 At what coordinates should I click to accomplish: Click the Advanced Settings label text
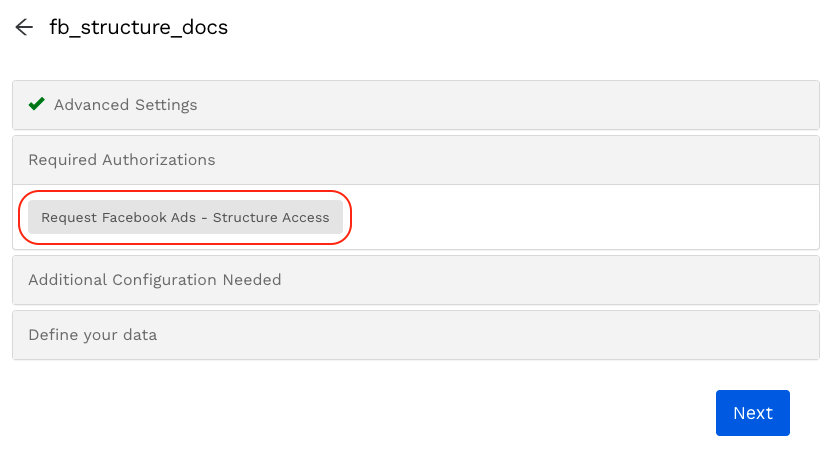click(x=125, y=105)
